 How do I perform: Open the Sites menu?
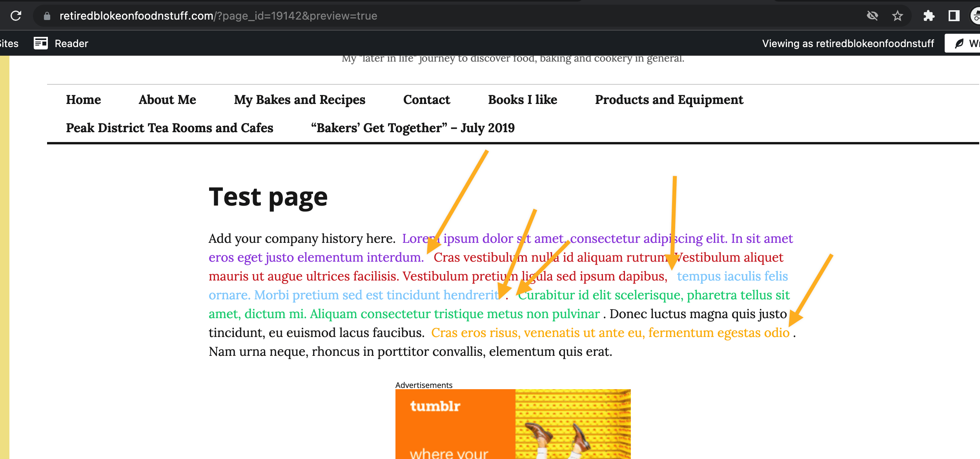9,43
